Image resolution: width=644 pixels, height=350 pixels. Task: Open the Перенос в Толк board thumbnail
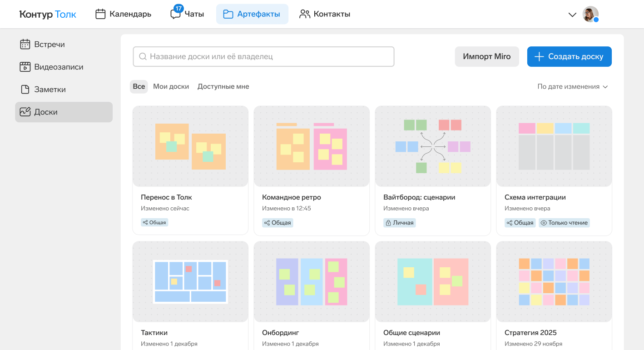[190, 146]
